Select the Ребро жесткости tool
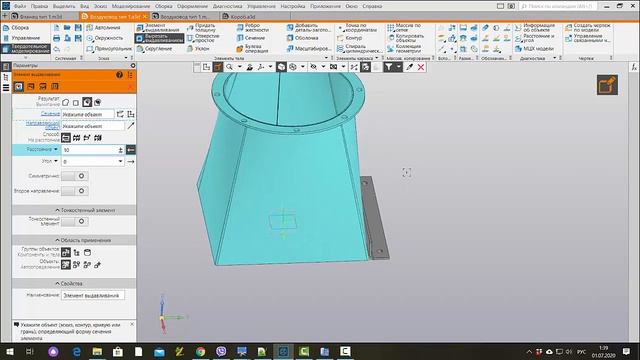This screenshot has height=360, width=640. click(253, 27)
